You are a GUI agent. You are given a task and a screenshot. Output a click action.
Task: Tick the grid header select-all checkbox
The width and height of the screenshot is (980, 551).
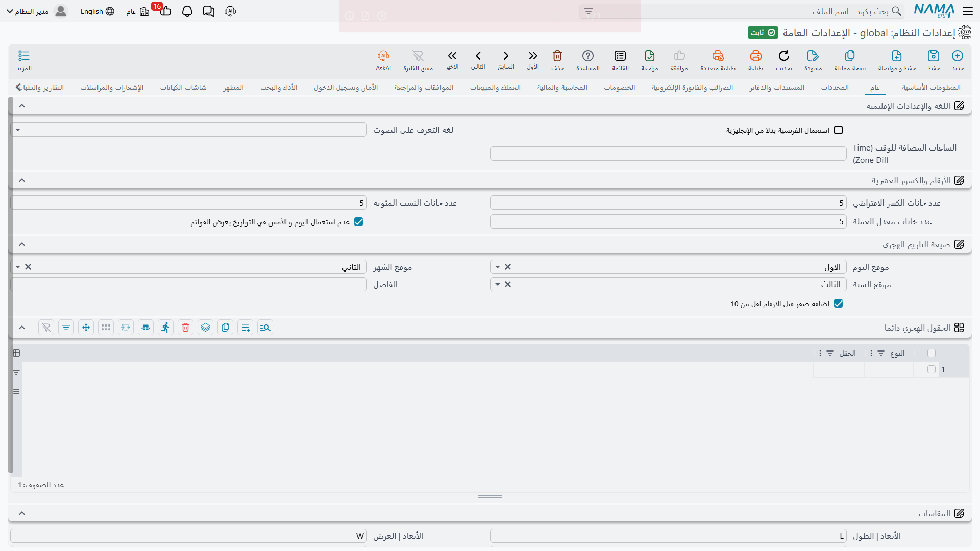click(x=932, y=353)
